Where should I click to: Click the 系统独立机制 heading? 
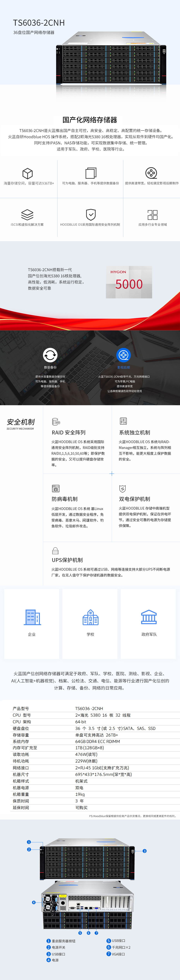tap(135, 433)
